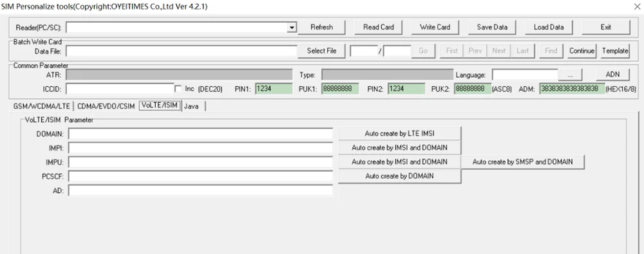
Task: Click the PIN2 field showing 1234
Action: point(406,89)
